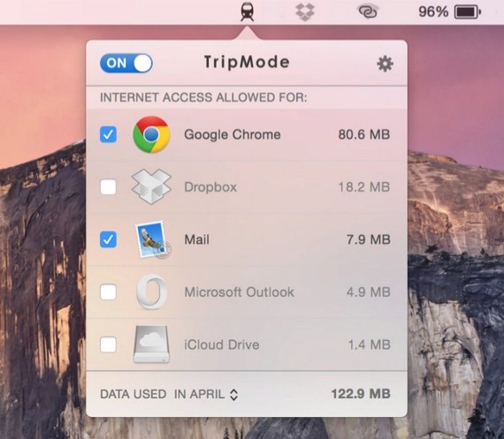Click the iCloud Drive disk icon

(x=151, y=344)
